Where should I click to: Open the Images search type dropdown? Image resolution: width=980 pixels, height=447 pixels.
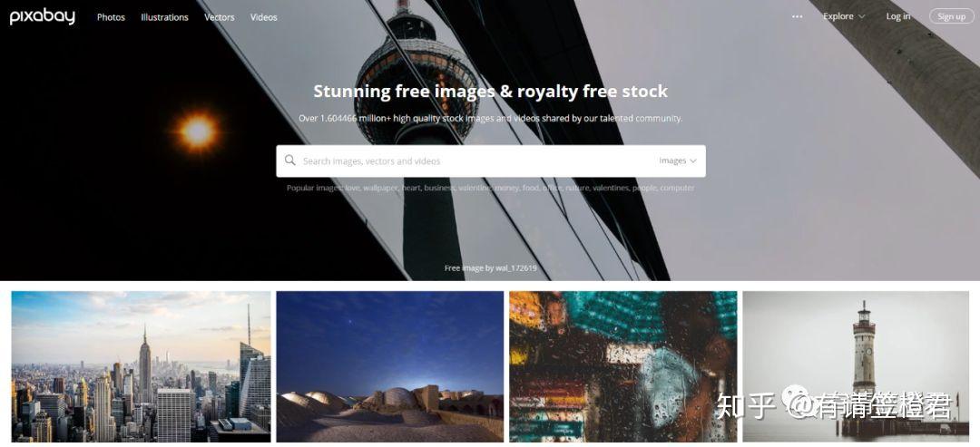click(x=678, y=161)
